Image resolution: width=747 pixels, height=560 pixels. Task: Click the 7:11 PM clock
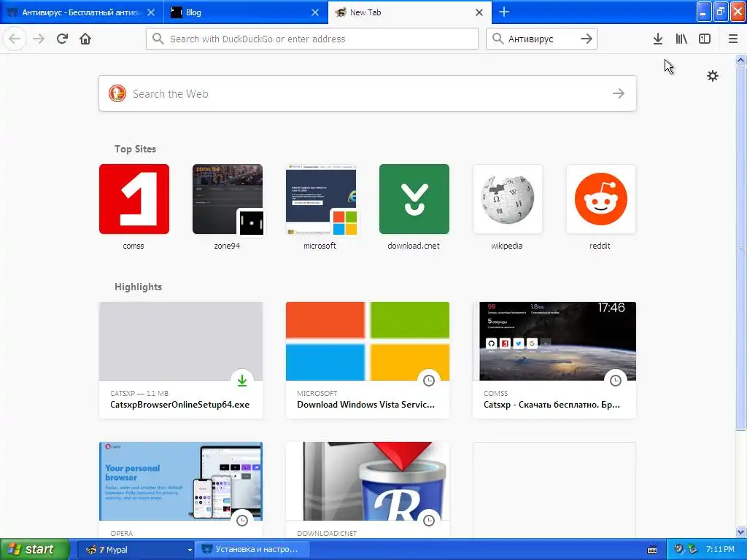point(720,549)
